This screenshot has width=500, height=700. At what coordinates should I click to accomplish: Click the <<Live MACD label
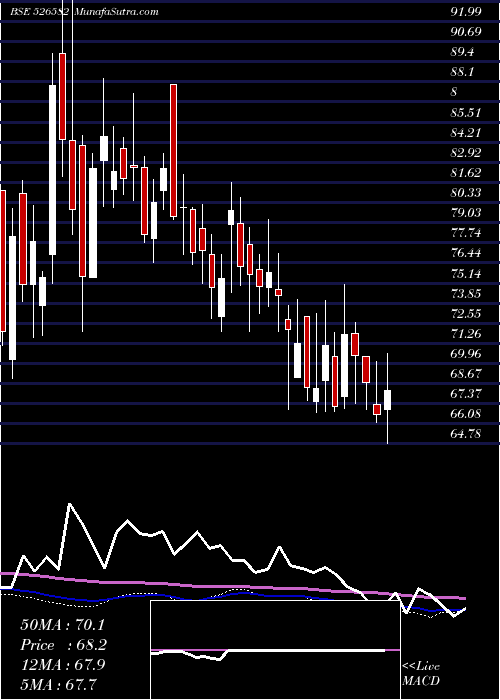click(x=421, y=674)
